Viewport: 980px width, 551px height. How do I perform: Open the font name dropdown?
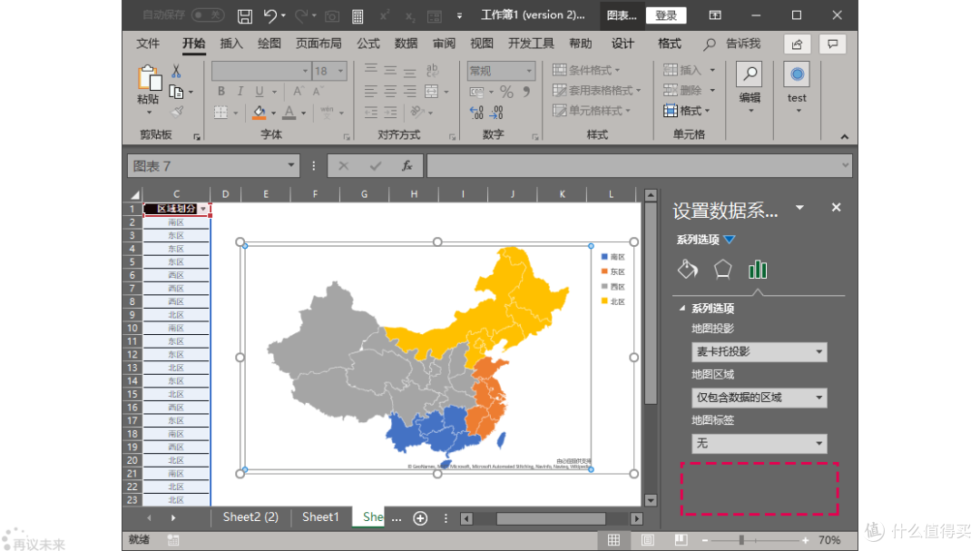click(305, 71)
